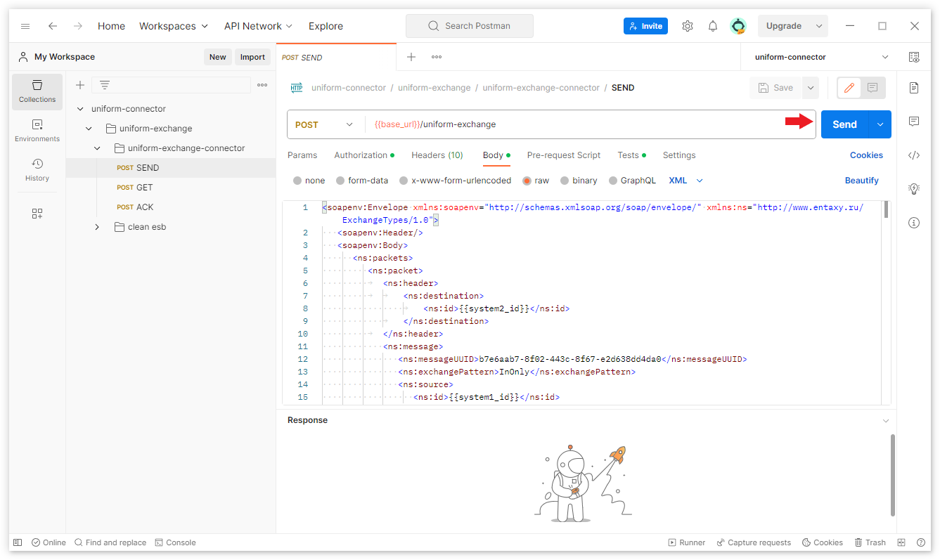
Task: Open the request documentation icon in right sidebar
Action: pos(914,88)
